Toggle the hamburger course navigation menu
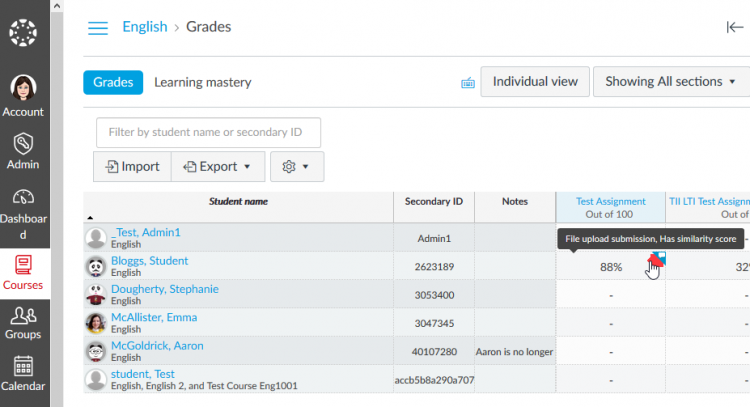This screenshot has width=750, height=407. coord(98,28)
